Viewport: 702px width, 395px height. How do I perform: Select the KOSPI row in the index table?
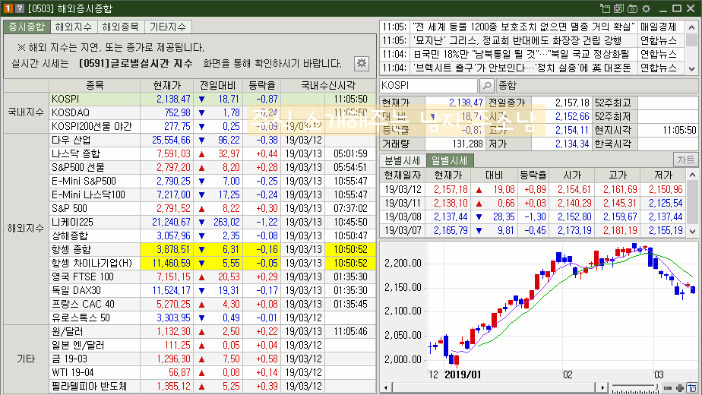click(x=212, y=99)
